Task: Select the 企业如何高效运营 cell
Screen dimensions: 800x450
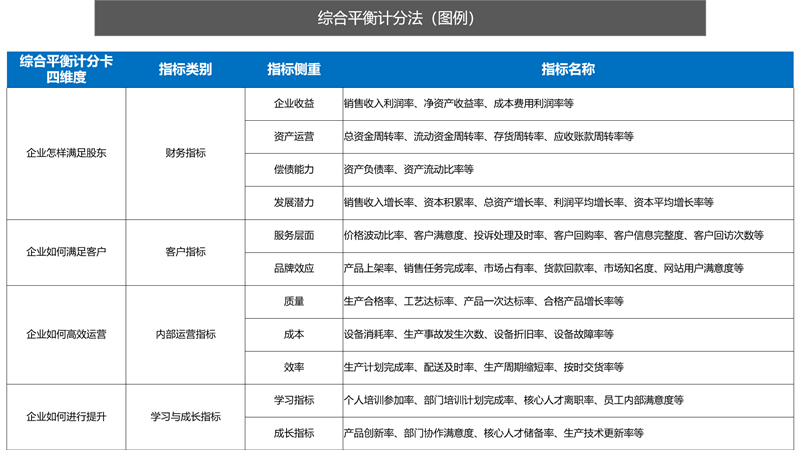Action: pos(66,334)
